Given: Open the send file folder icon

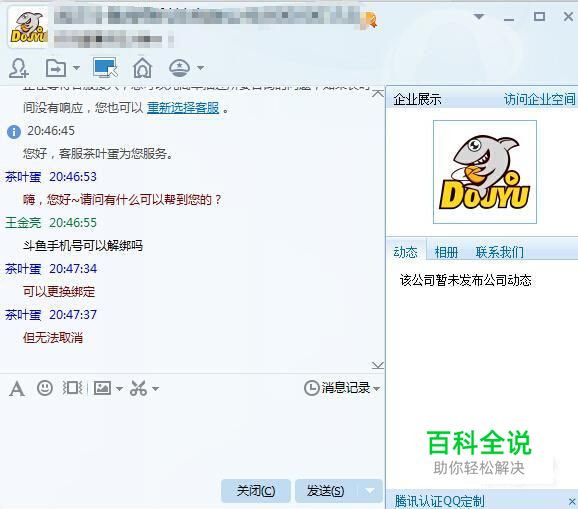Looking at the screenshot, I should [56, 68].
